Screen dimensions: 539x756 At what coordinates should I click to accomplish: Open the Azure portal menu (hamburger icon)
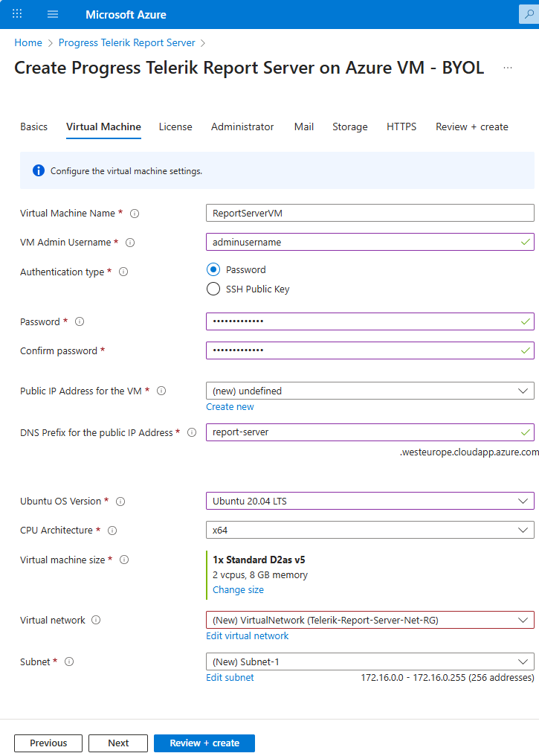(52, 13)
